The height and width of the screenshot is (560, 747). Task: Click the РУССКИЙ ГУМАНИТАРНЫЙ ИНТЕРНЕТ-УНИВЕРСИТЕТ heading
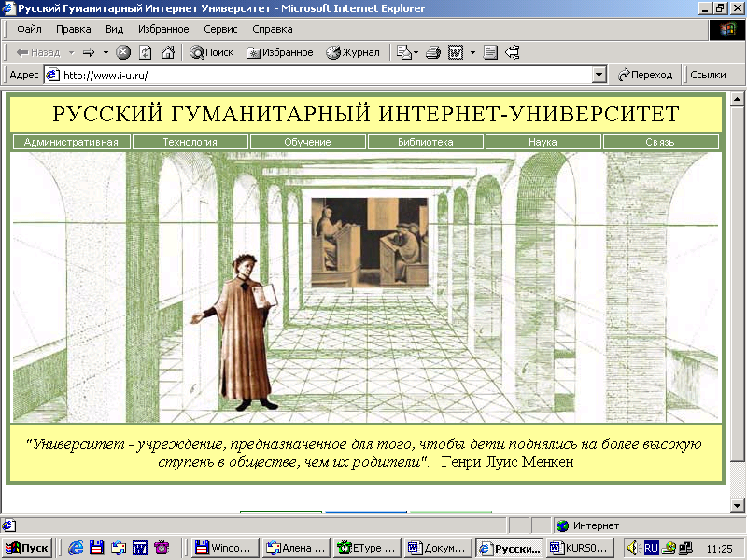[x=366, y=114]
